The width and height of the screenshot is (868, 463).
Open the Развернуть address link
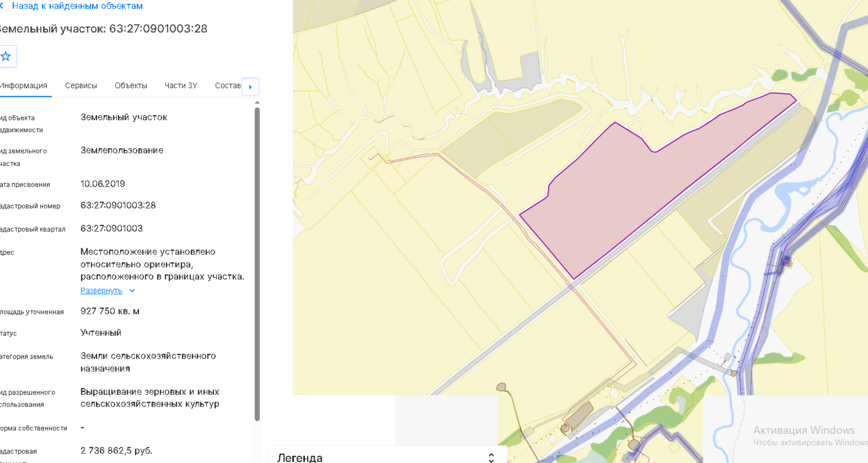101,291
